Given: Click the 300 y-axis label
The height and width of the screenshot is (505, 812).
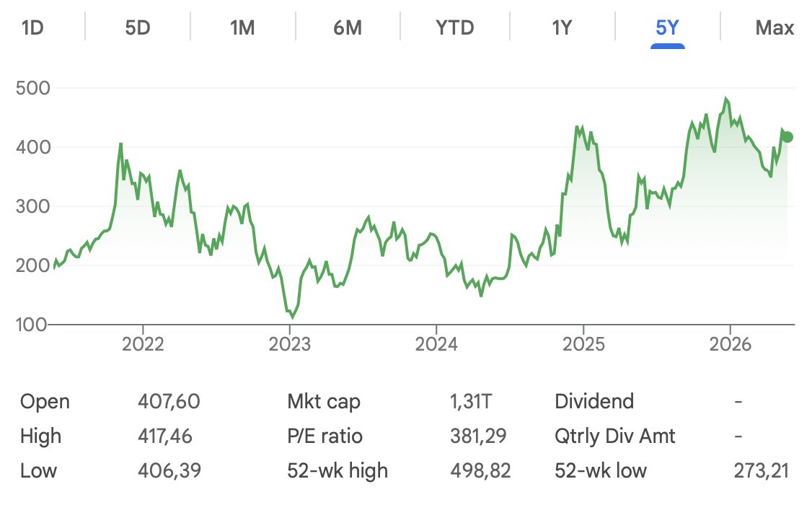Looking at the screenshot, I should coord(33,206).
